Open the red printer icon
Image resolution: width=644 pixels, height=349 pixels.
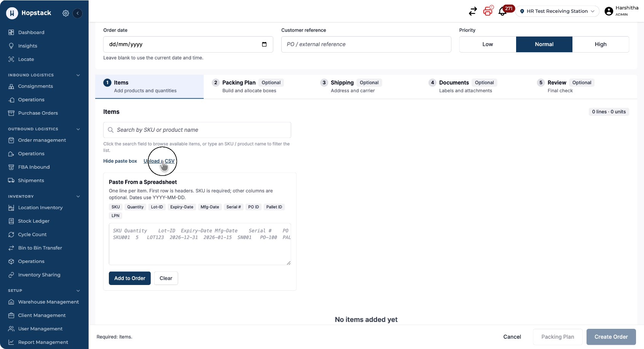pyautogui.click(x=488, y=11)
